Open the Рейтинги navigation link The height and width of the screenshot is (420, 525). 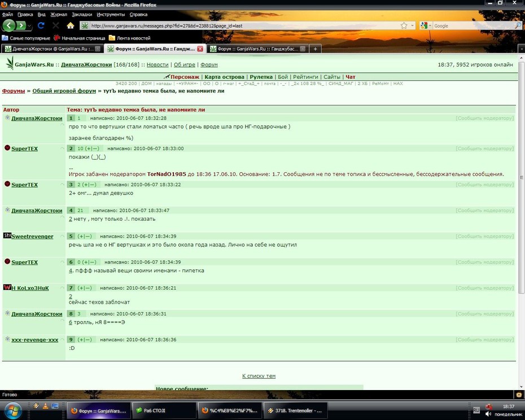point(305,77)
